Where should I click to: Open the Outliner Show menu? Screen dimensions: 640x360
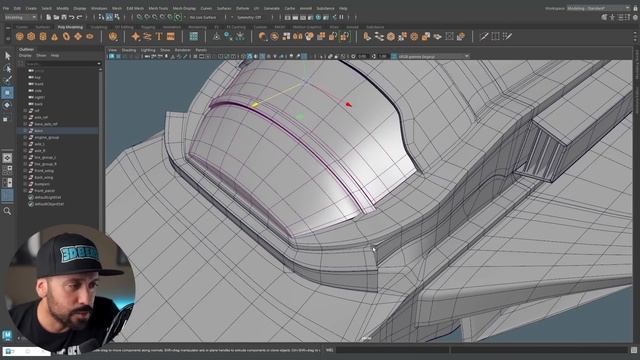coord(41,56)
